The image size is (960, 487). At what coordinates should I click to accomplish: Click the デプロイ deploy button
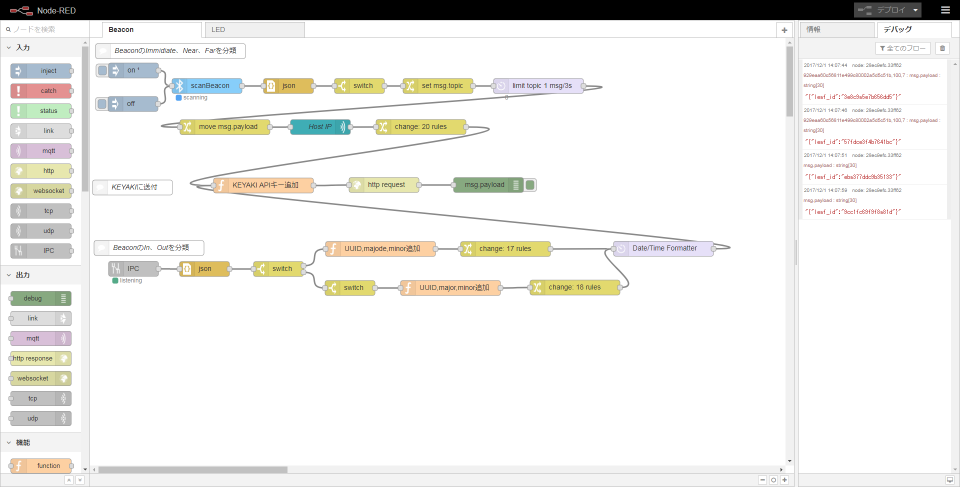882,10
